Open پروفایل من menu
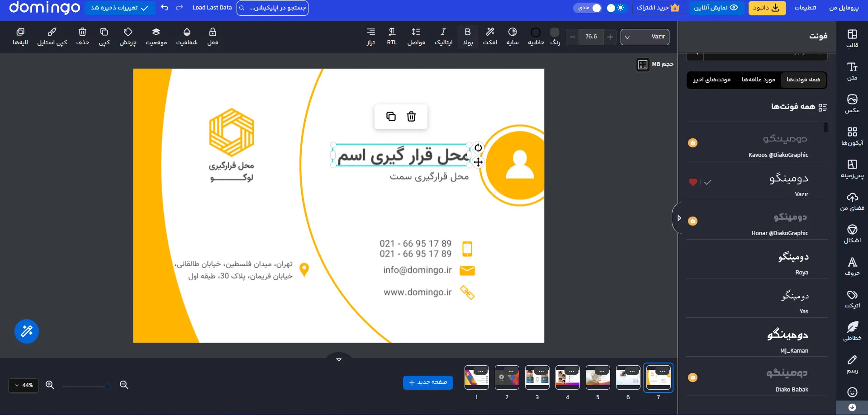Screen dimensions: 868x415 [x=844, y=8]
